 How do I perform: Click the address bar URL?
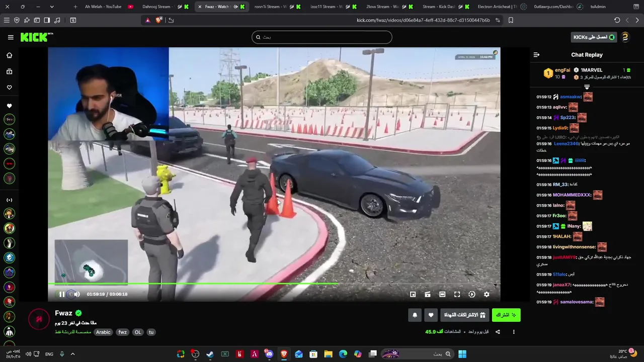(423, 20)
